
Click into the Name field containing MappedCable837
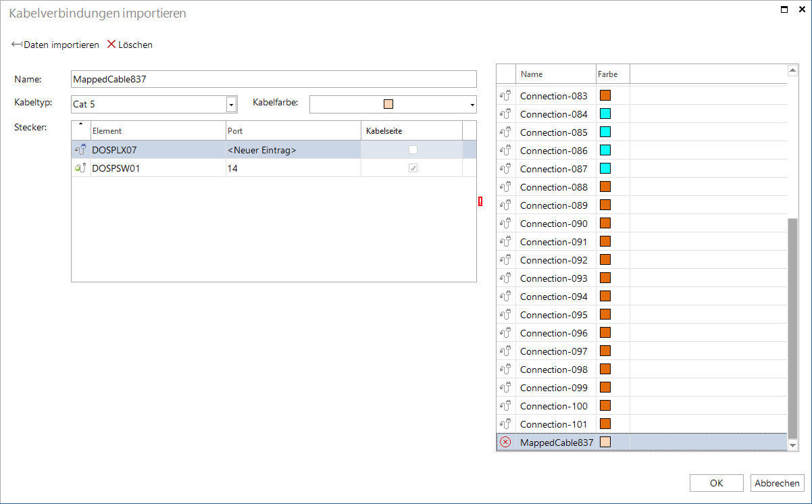[x=274, y=79]
